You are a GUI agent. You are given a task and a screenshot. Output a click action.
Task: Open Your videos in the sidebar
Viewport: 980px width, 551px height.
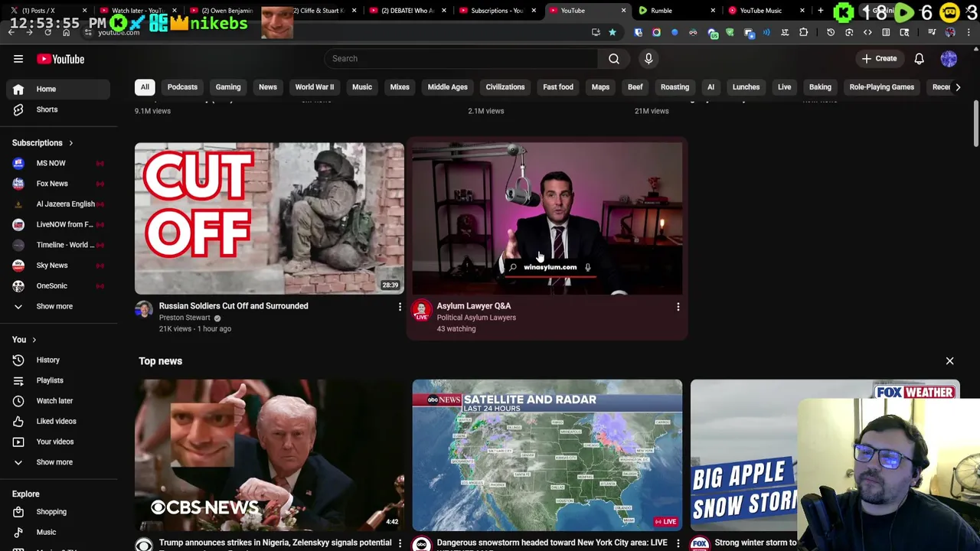pyautogui.click(x=58, y=442)
